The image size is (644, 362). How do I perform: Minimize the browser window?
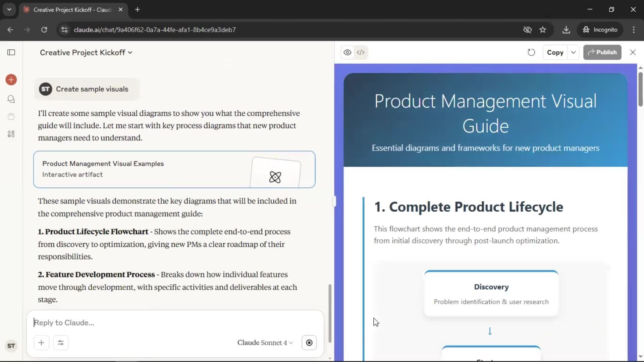(x=590, y=9)
